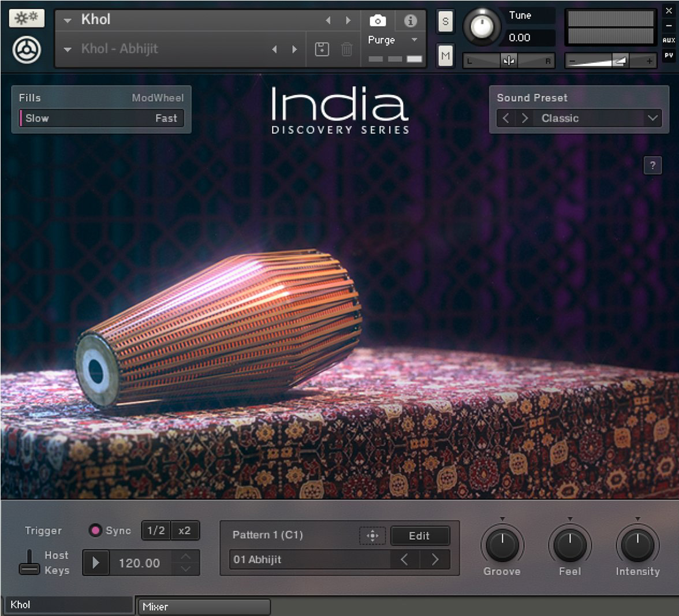Screen dimensions: 679x616
Task: Switch to the Khol tab
Action: point(68,605)
